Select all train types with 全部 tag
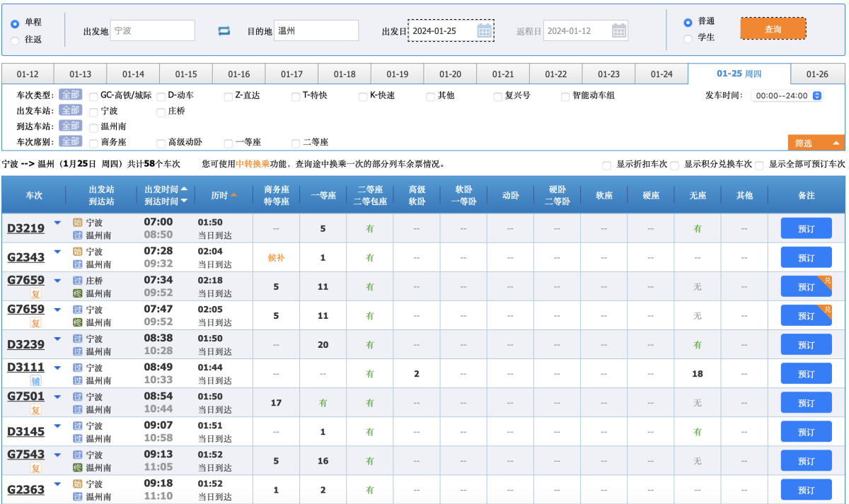Image resolution: width=849 pixels, height=504 pixels. [70, 95]
